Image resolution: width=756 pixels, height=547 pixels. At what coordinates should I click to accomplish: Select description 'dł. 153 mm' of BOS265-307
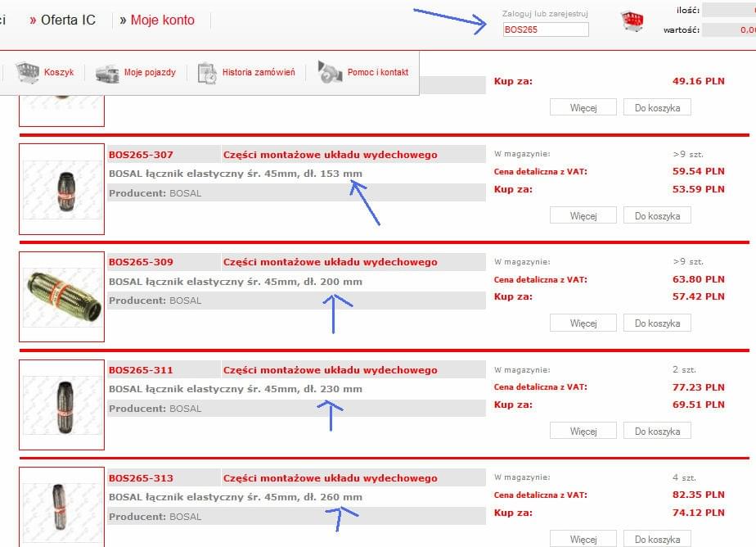tap(333, 174)
